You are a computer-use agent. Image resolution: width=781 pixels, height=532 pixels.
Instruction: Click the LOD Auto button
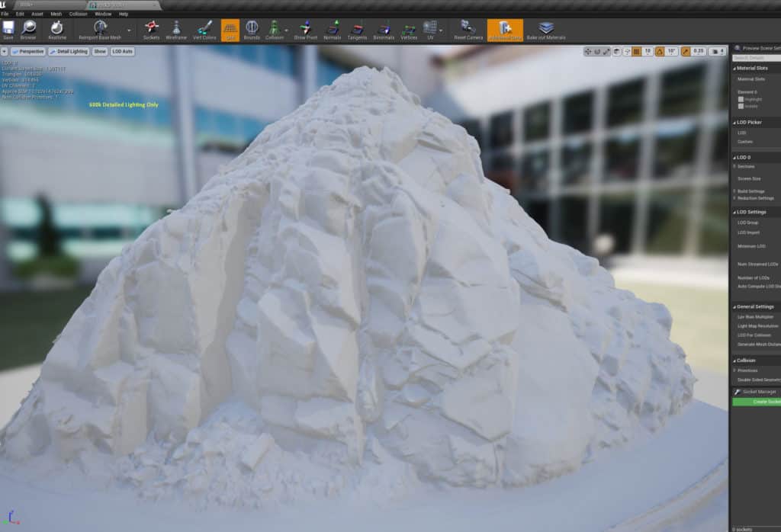pos(123,51)
